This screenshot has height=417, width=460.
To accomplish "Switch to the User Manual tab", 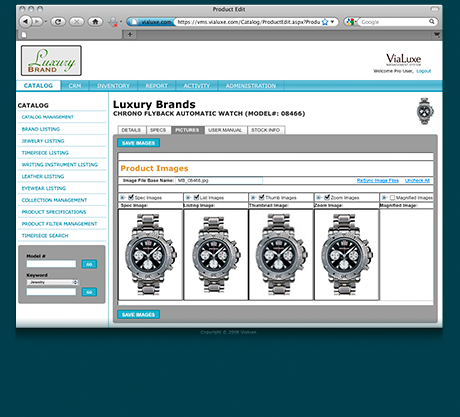I will [x=225, y=130].
